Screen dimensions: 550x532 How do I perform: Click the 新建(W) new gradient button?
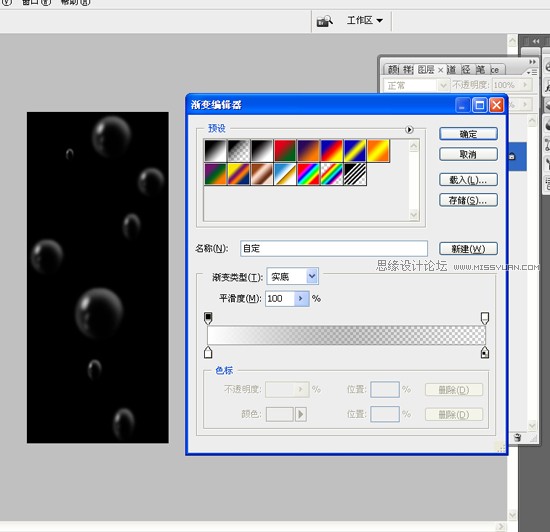click(x=468, y=249)
